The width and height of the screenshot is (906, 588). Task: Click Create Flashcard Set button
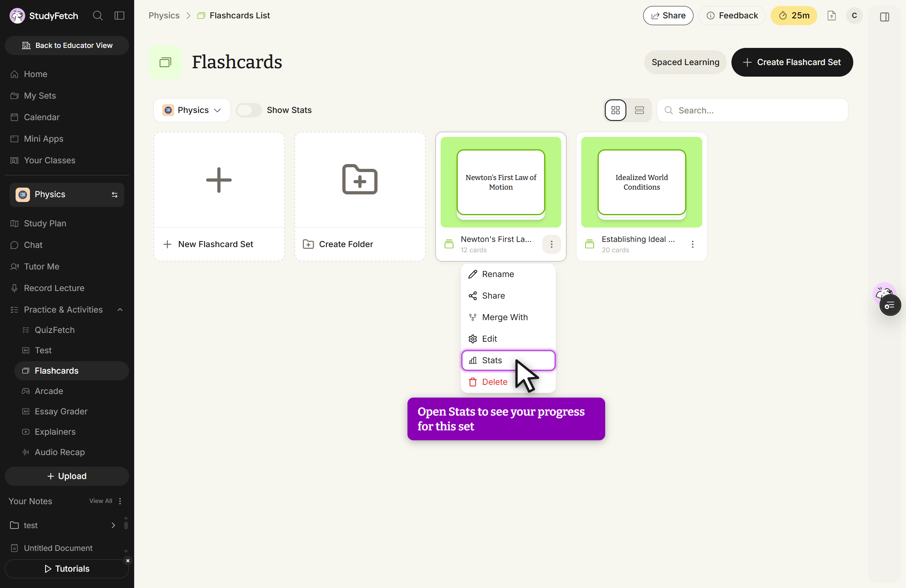792,62
